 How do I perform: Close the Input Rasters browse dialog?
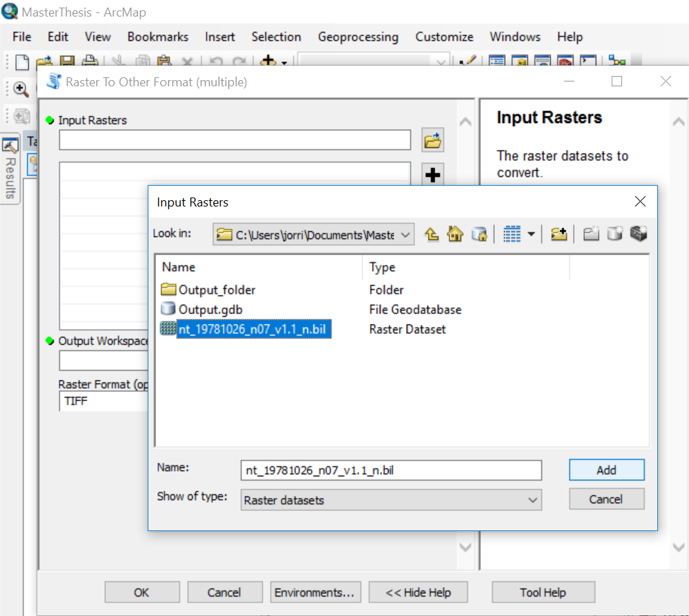tap(640, 202)
